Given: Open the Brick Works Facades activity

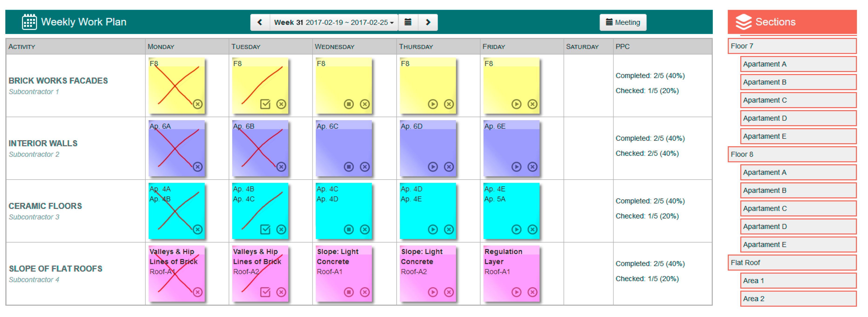Looking at the screenshot, I should point(58,81).
